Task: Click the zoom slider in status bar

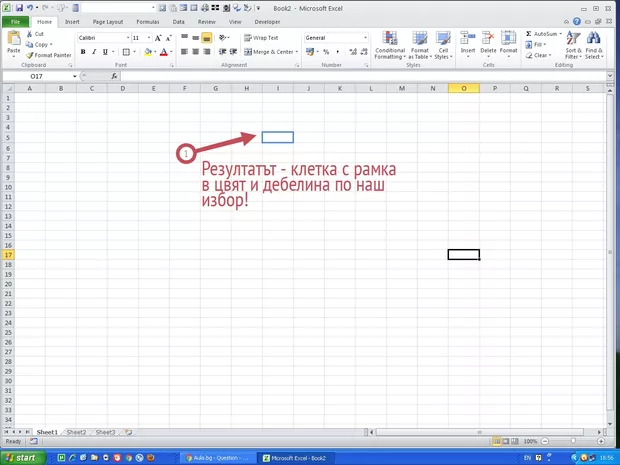Action: 574,441
